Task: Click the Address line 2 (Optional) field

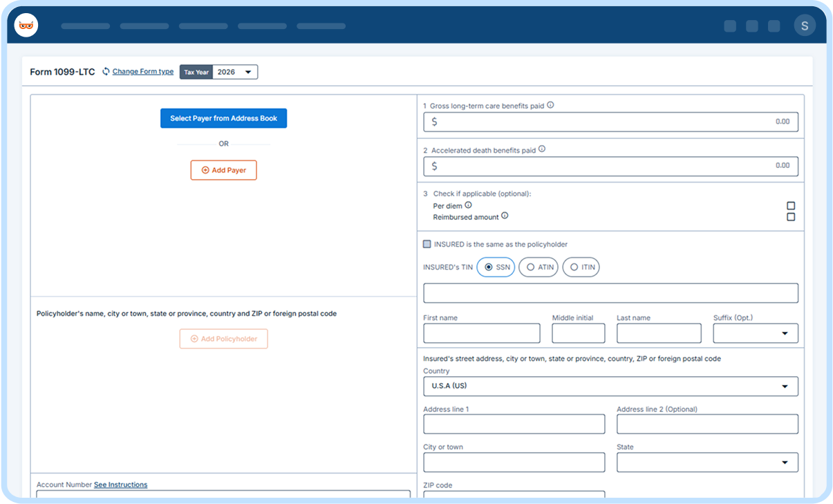Action: click(707, 424)
